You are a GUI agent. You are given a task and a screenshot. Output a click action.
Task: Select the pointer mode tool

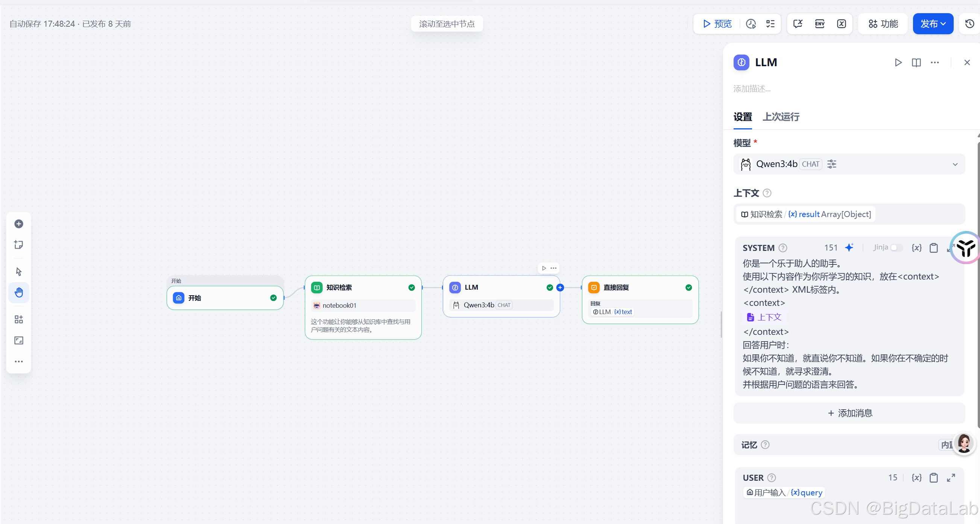pos(19,271)
